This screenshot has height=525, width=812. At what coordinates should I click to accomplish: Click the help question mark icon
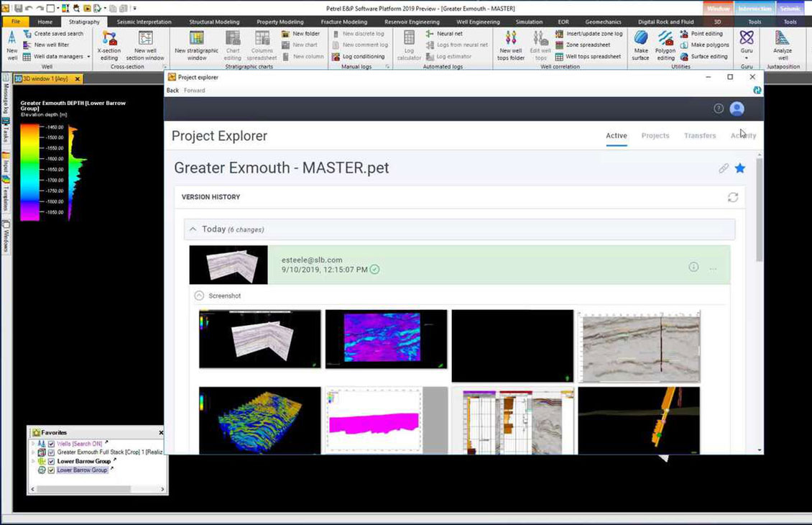718,109
